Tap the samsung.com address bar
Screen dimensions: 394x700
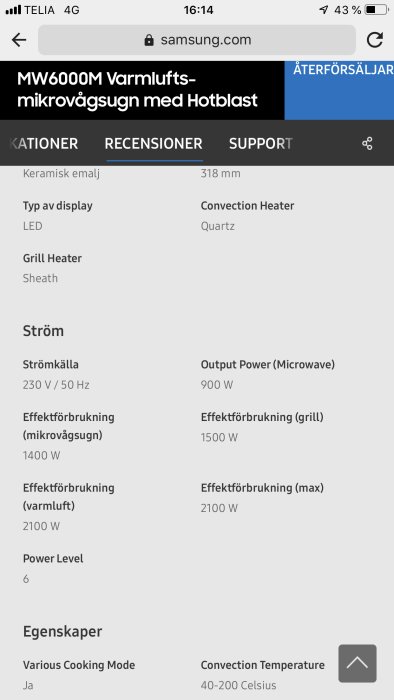pos(197,40)
